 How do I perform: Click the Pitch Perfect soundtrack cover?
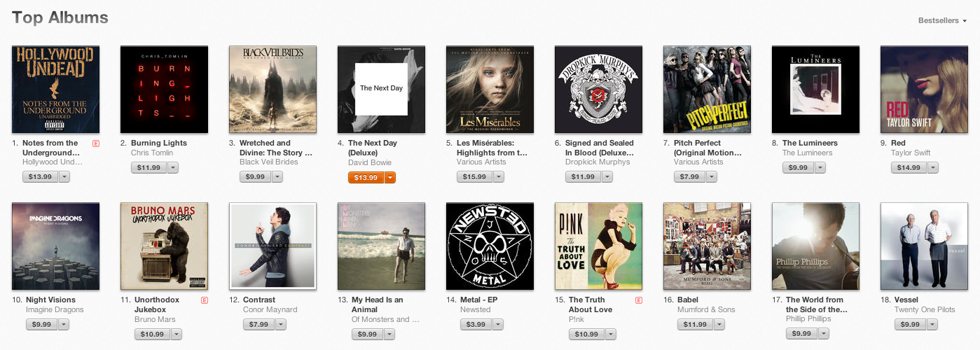pyautogui.click(x=707, y=89)
